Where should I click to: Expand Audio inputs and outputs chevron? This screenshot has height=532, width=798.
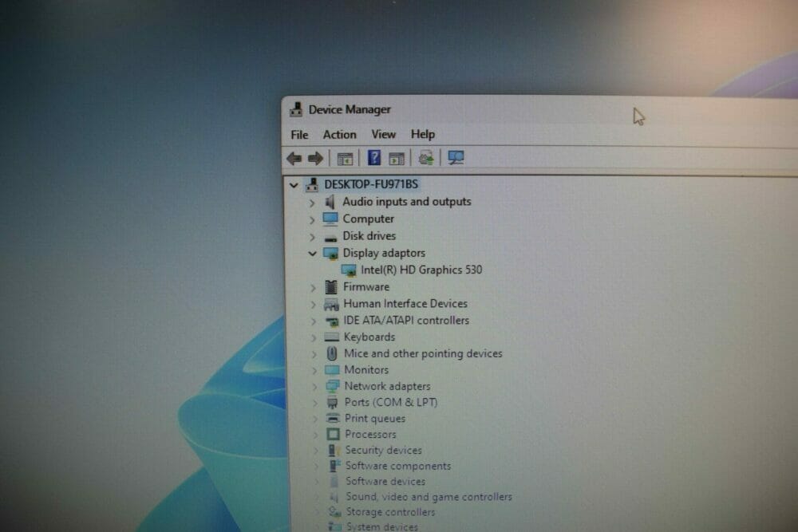(312, 203)
